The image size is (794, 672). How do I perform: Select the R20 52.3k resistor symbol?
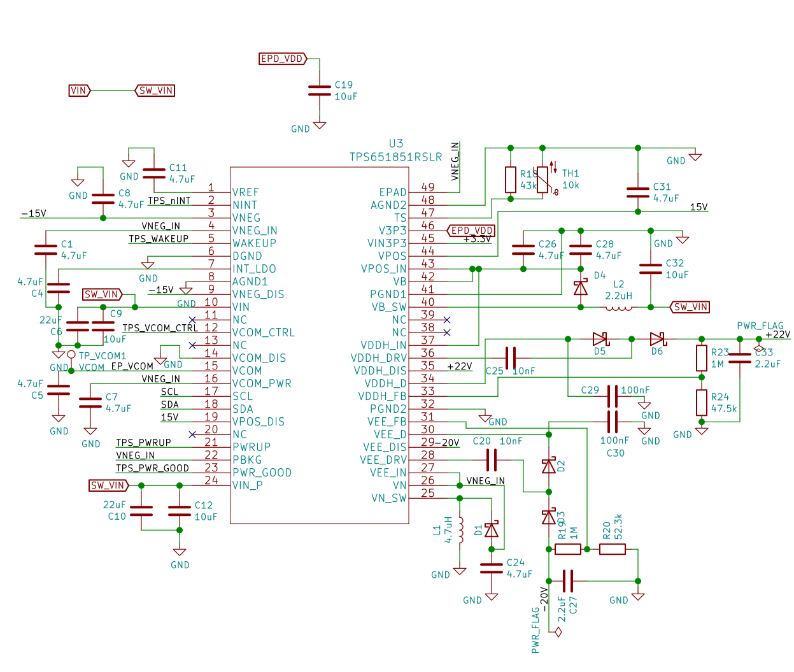pos(613,549)
